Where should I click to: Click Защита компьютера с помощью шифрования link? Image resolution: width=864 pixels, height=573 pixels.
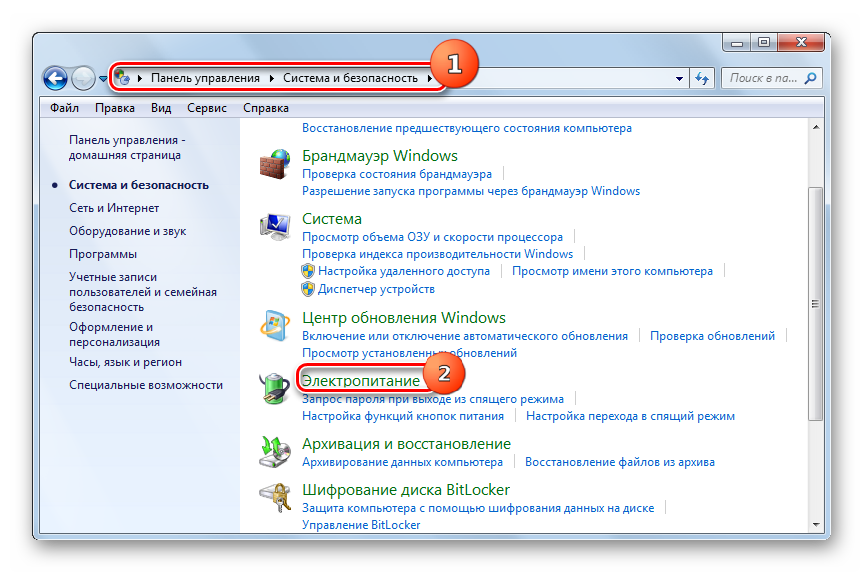[478, 508]
